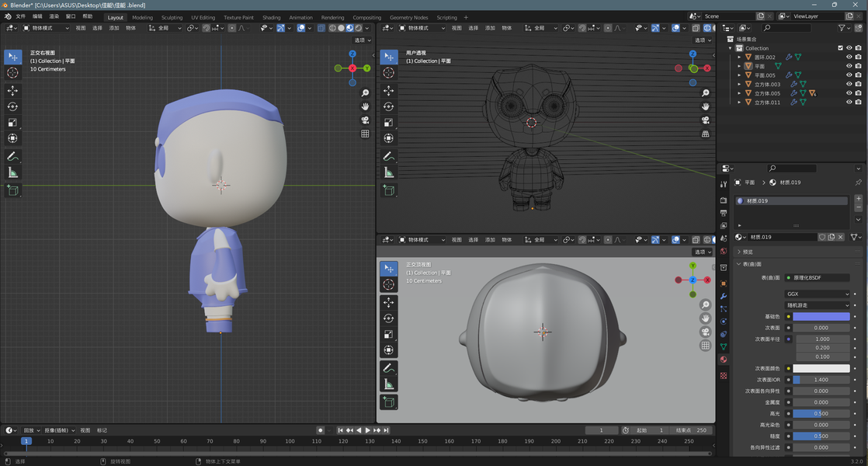Open the GGX distribution dropdown
This screenshot has height=466, width=868.
[817, 294]
